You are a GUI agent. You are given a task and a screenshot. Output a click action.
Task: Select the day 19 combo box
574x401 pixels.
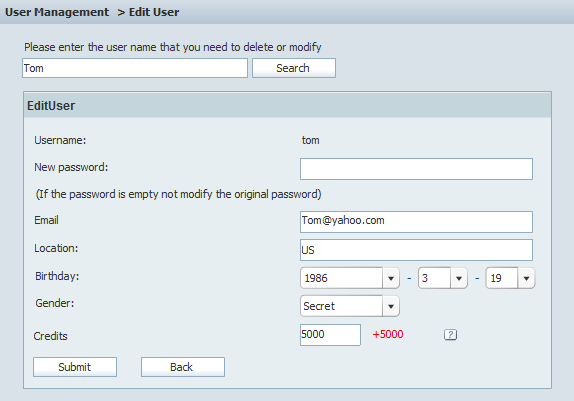tap(510, 278)
